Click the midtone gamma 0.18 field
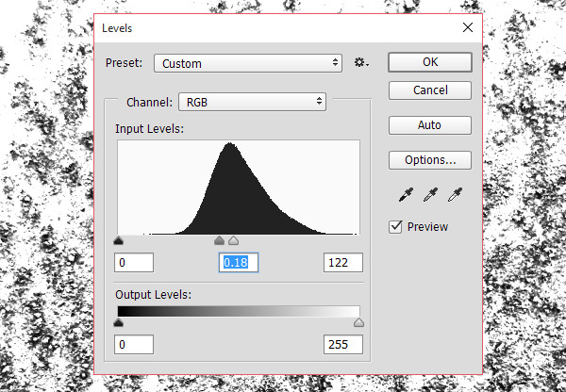 (x=240, y=262)
